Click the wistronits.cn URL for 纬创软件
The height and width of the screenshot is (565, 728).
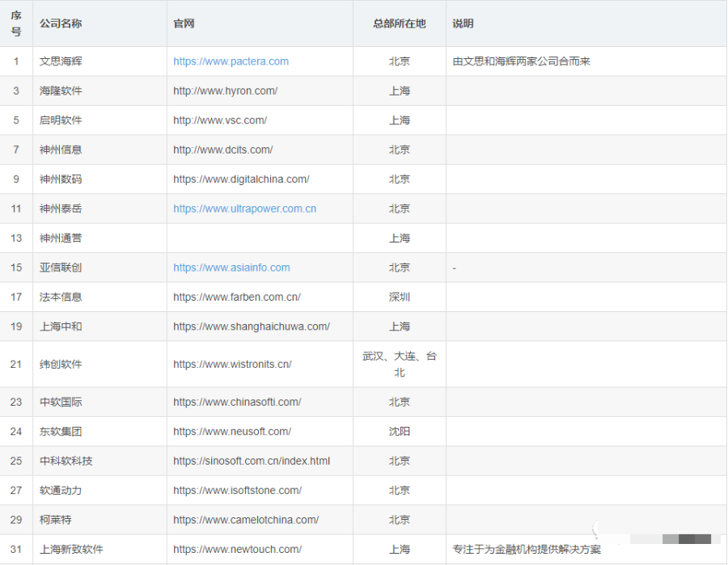pyautogui.click(x=232, y=365)
